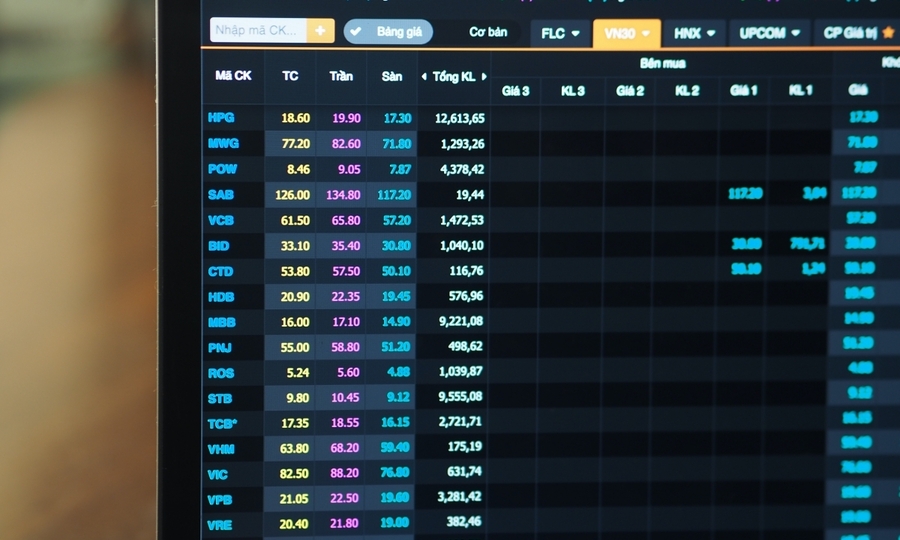Open the FLC dropdown tab
The image size is (900, 540).
tap(560, 33)
